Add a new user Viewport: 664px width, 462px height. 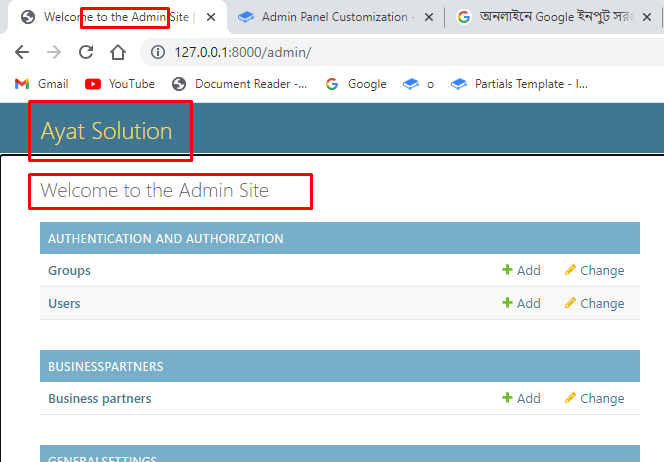point(521,303)
